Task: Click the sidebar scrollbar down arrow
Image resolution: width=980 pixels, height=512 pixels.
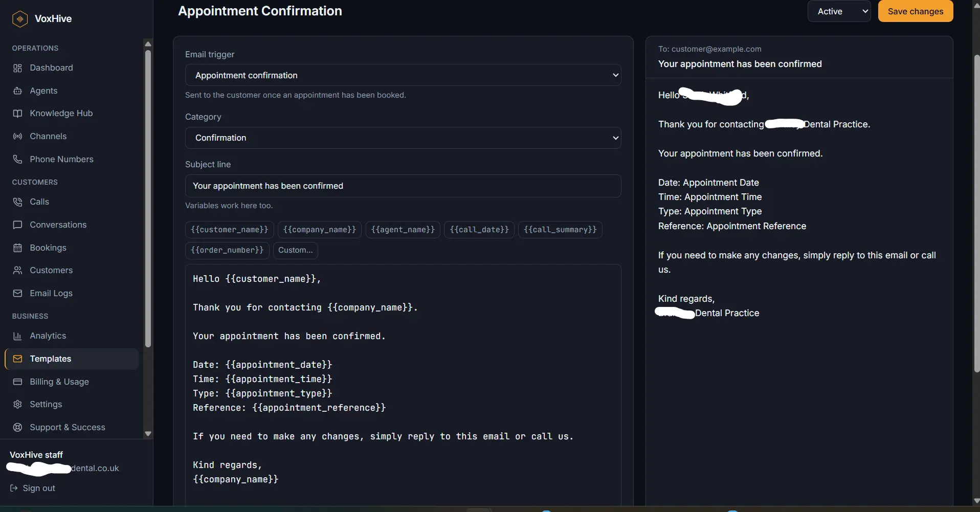Action: [148, 434]
